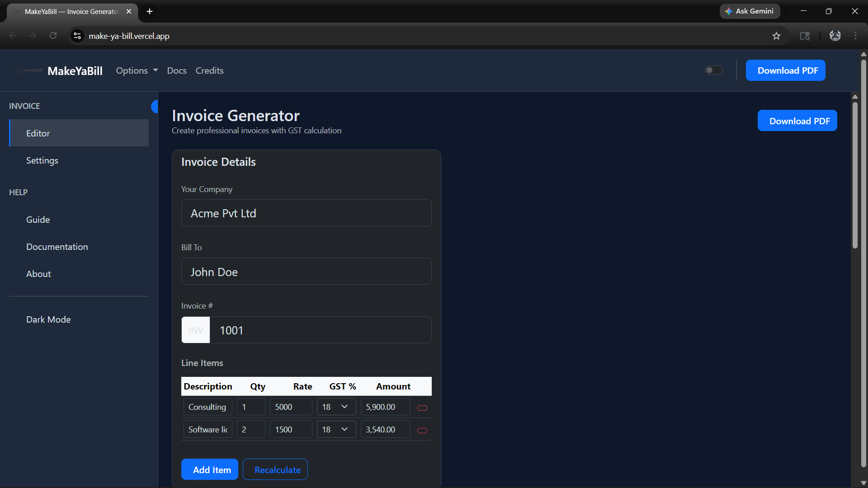Screen dimensions: 868x488
Task: Open the browser three-dot menu
Action: (855, 36)
